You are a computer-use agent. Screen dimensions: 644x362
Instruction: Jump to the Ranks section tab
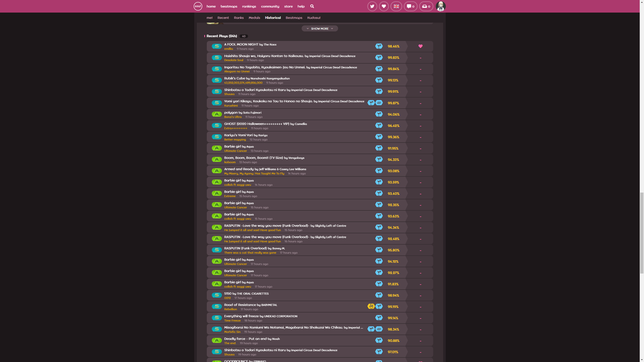(x=239, y=18)
